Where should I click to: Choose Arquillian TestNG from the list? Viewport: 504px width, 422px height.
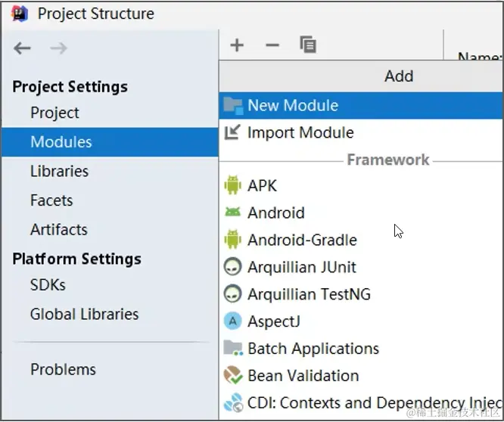click(309, 294)
